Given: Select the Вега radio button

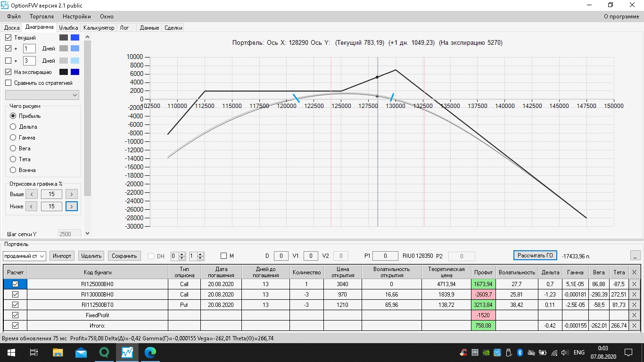Looking at the screenshot, I should pos(13,148).
